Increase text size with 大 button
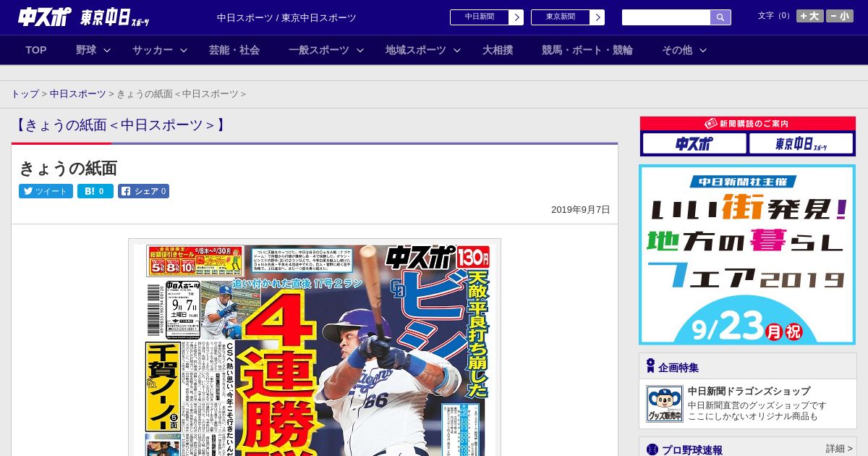Screen dimensions: 868x456 click(x=810, y=16)
